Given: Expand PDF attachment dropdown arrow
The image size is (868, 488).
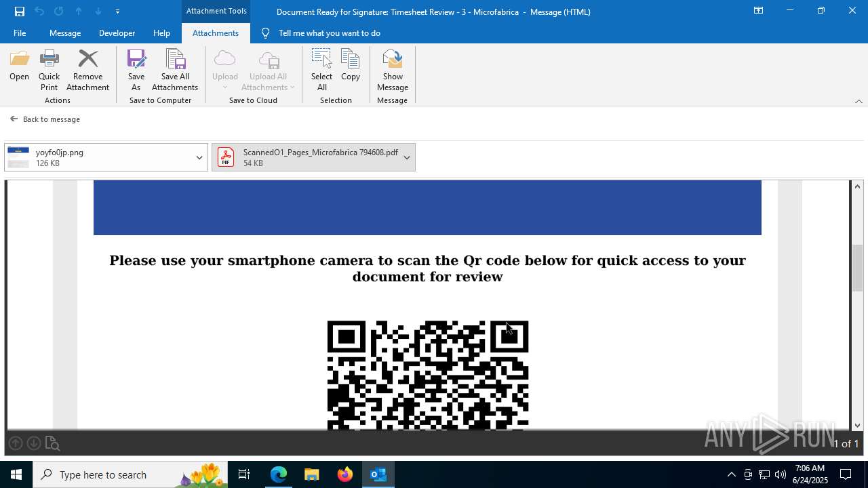Looking at the screenshot, I should (x=407, y=157).
